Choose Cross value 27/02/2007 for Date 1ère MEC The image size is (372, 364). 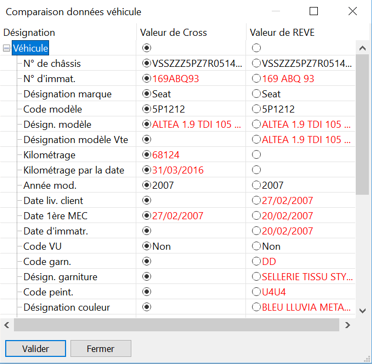(x=146, y=216)
